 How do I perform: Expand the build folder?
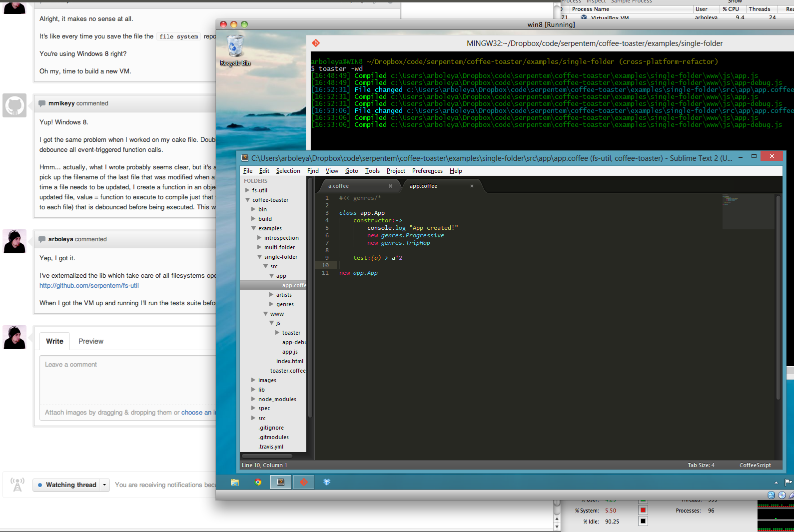pos(253,219)
